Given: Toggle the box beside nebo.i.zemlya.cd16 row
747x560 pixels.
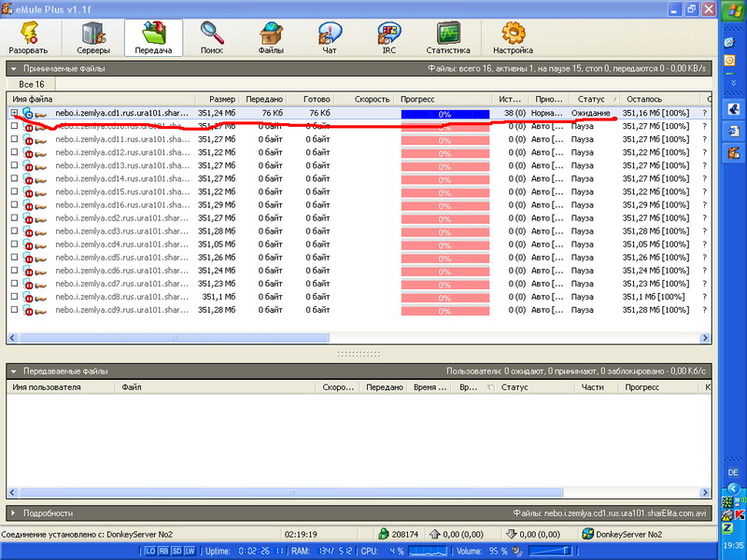Looking at the screenshot, I should [x=14, y=204].
